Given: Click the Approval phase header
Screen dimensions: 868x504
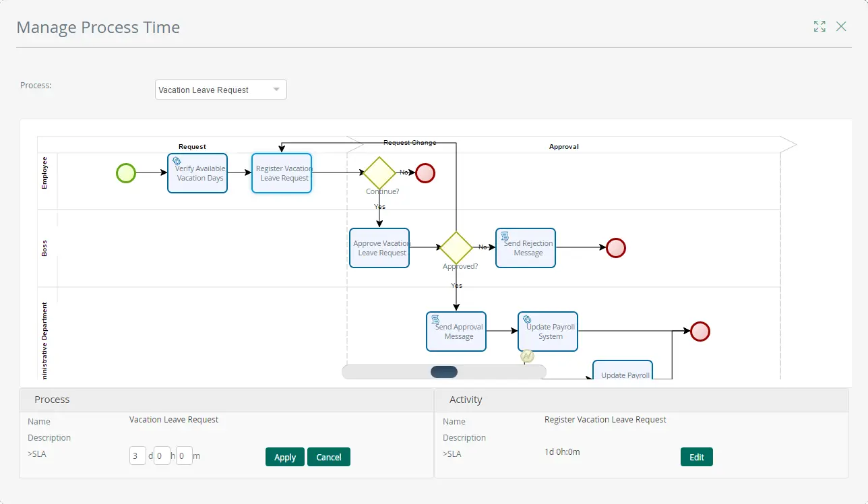Looking at the screenshot, I should (x=563, y=146).
